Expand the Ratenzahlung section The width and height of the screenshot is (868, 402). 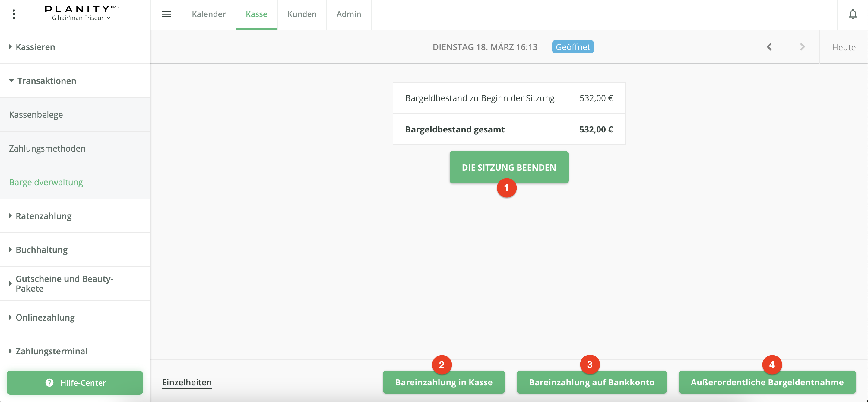pos(43,216)
